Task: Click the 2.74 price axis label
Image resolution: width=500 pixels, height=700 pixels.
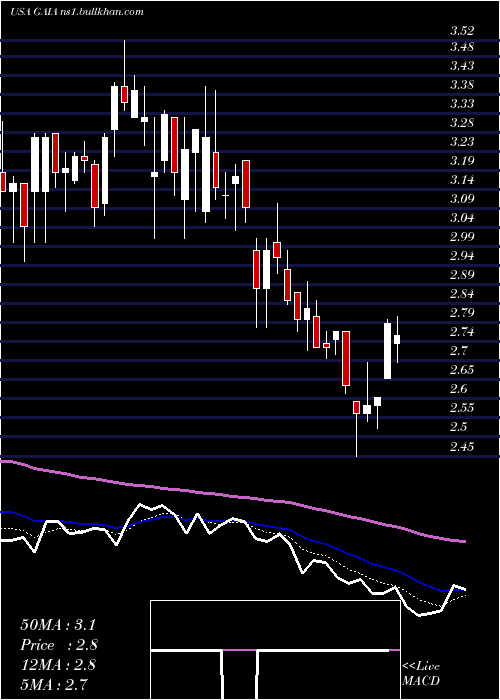Action: tap(462, 331)
